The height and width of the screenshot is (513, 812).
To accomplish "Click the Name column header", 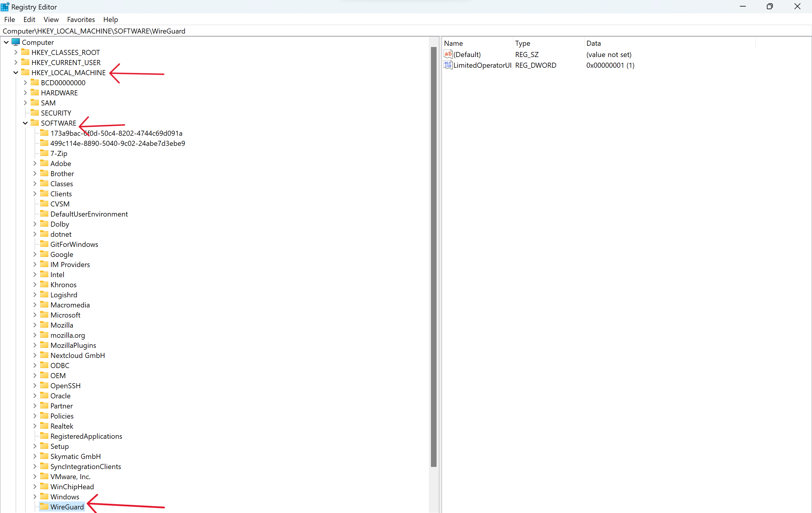I will click(478, 43).
